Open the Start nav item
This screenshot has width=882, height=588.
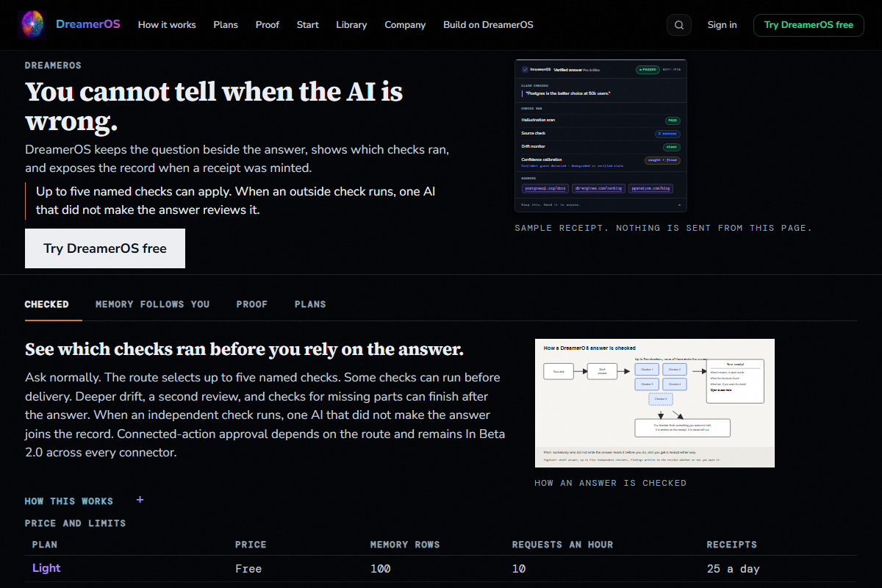coord(308,25)
